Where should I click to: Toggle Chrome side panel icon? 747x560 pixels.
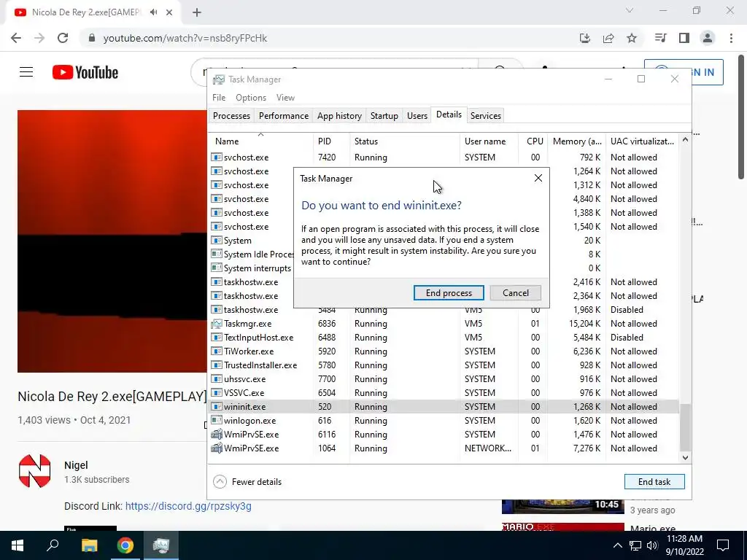click(x=684, y=38)
